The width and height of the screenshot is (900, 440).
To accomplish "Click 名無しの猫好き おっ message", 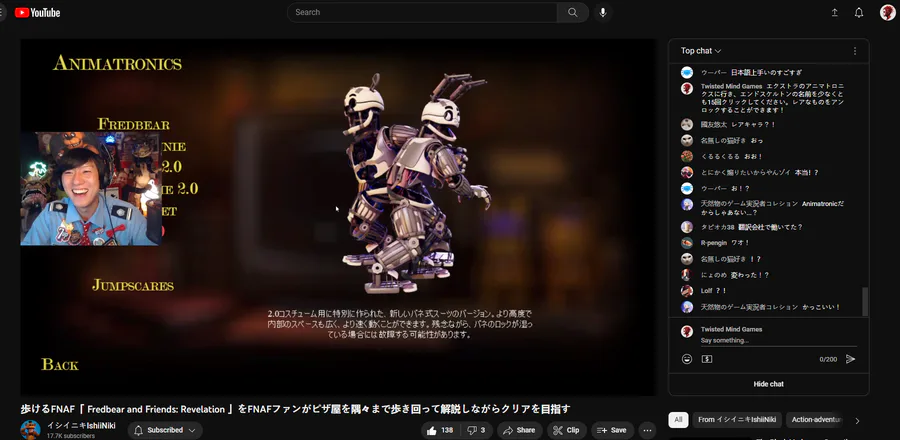I will (732, 141).
